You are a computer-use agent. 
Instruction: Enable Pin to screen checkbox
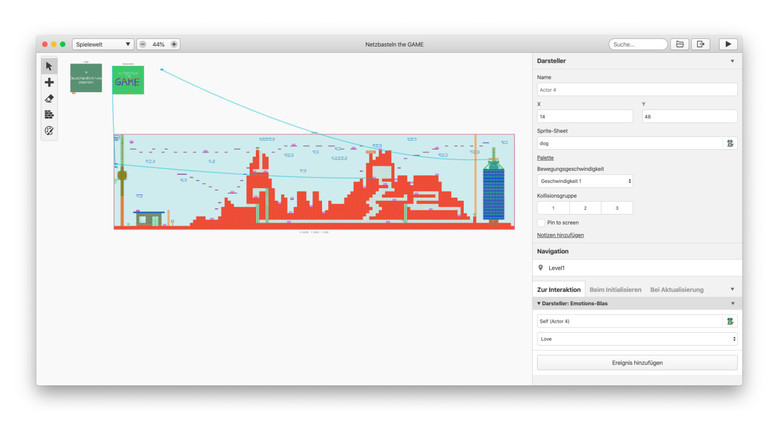[x=541, y=223]
